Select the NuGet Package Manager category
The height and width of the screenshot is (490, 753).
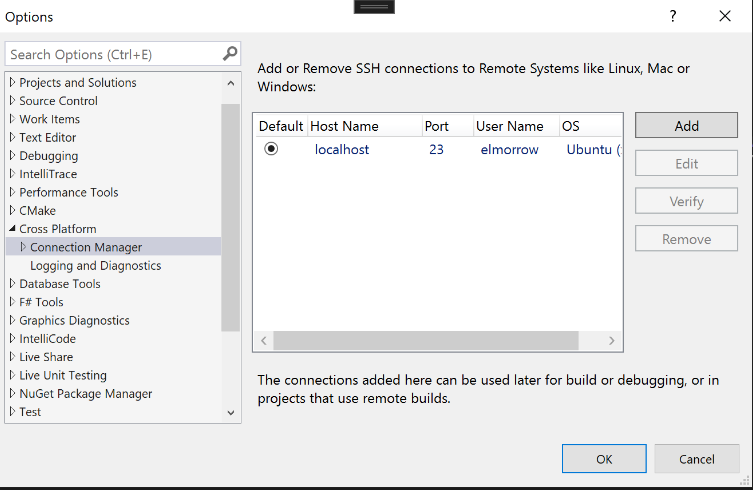pos(85,394)
